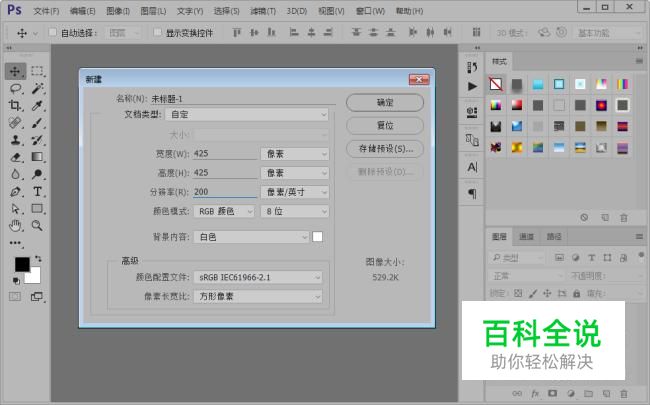
Task: Select the Magic Wand tool
Action: (37, 88)
